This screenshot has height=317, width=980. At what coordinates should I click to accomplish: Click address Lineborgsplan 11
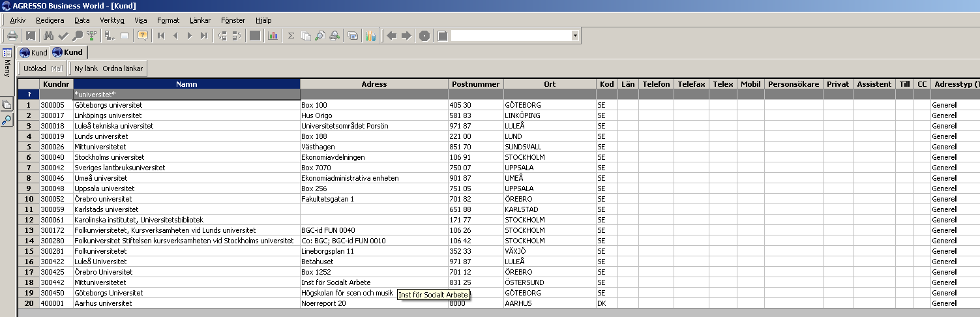coord(374,251)
